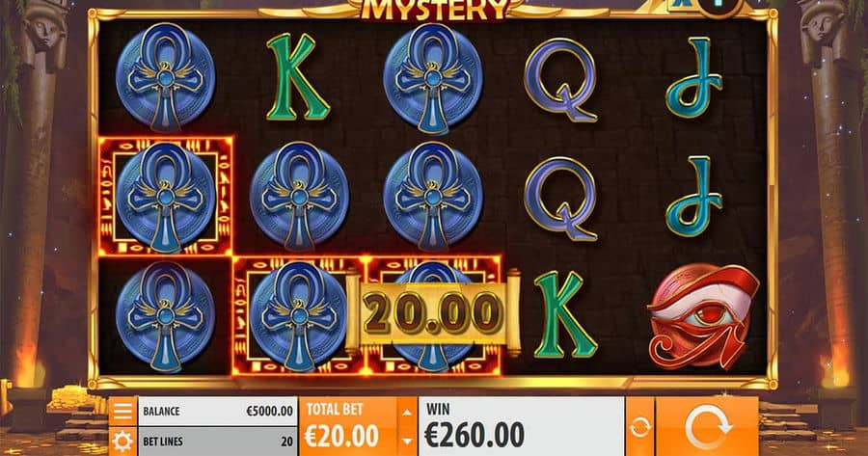Toggle the autoplay circular arrows button
This screenshot has width=868, height=456.
(x=640, y=427)
